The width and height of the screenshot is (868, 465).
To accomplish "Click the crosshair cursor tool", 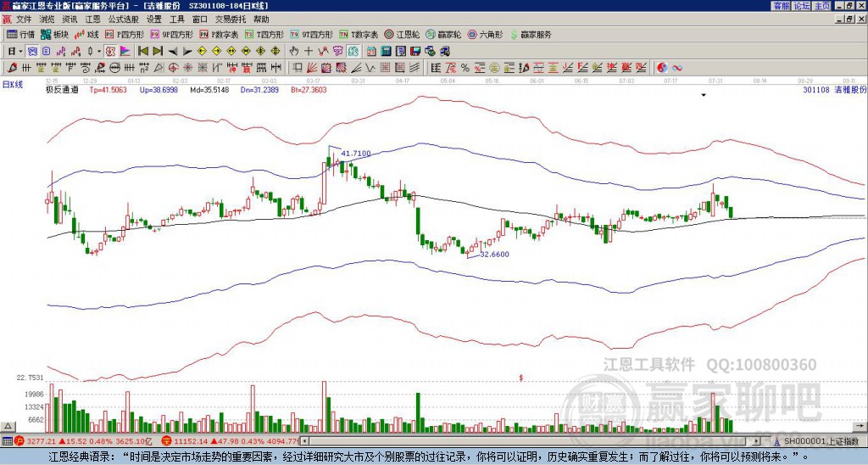I will [x=309, y=51].
